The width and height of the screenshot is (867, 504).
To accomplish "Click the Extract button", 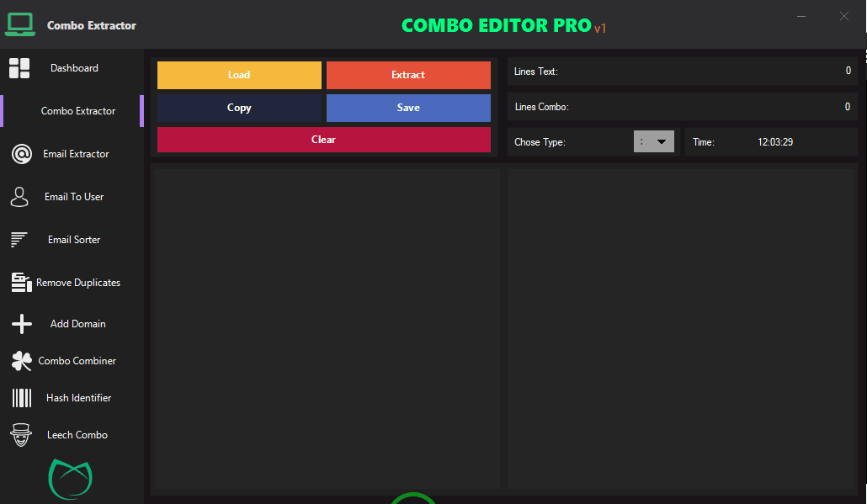I will (408, 75).
